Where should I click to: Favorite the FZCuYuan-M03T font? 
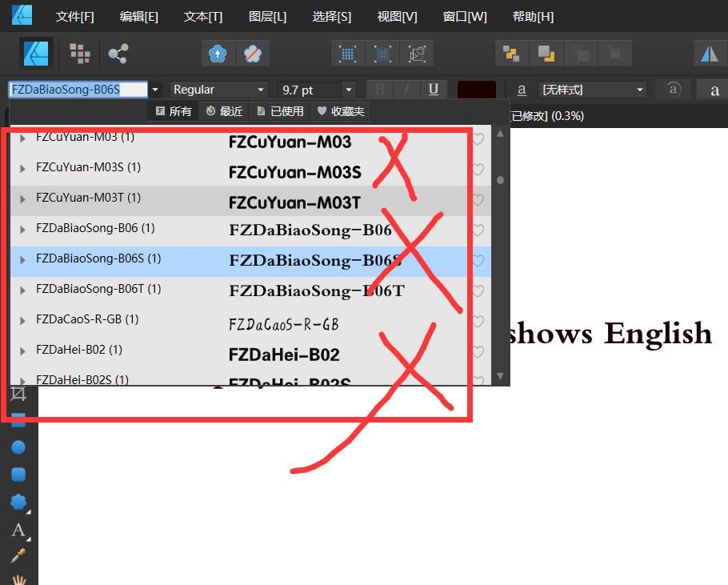click(x=478, y=200)
